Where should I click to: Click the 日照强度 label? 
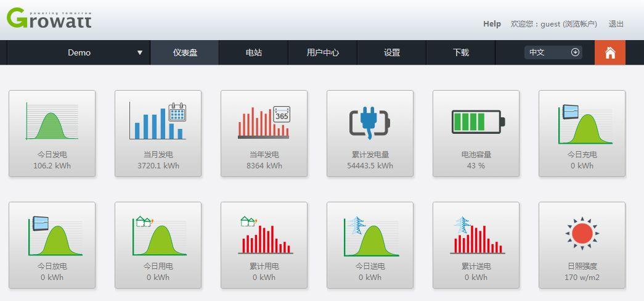[582, 266]
